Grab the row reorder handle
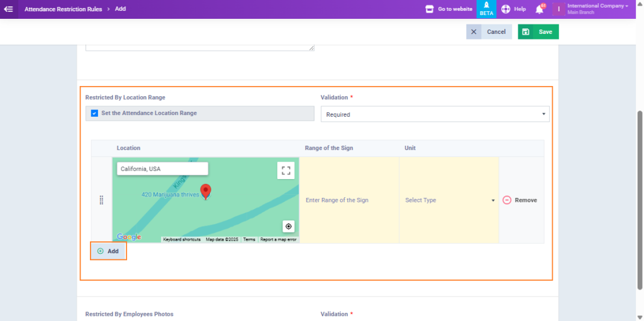 coord(101,200)
